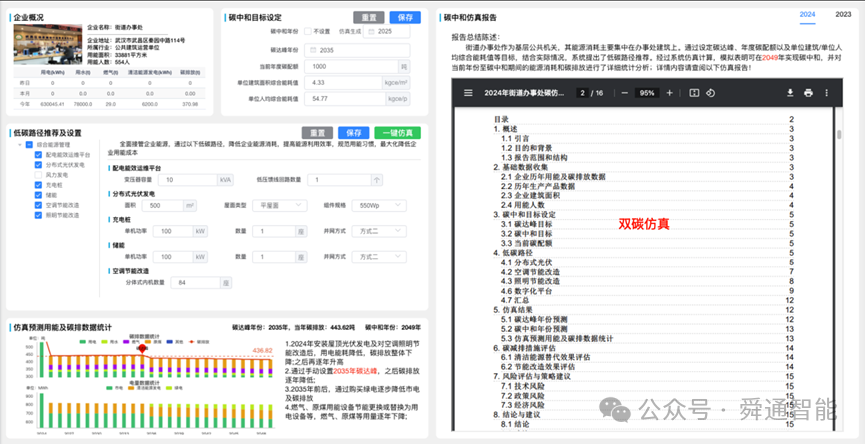Download the PDF report

pos(790,93)
